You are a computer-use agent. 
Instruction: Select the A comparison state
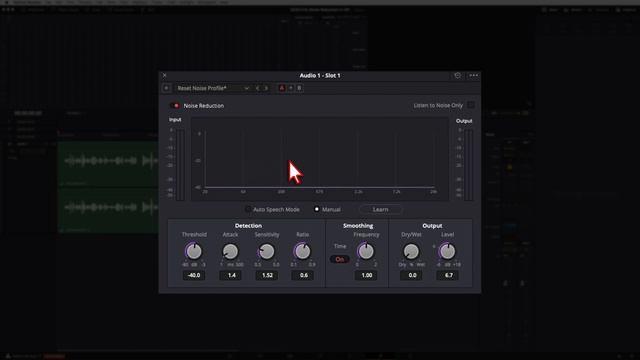point(282,88)
